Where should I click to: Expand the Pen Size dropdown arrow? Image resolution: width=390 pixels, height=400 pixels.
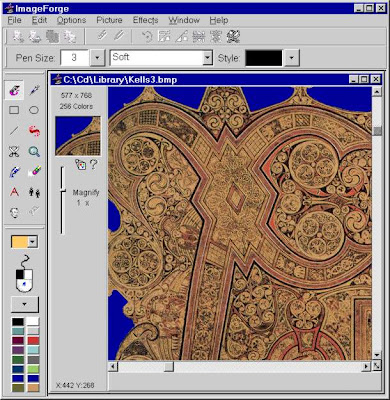coord(97,58)
